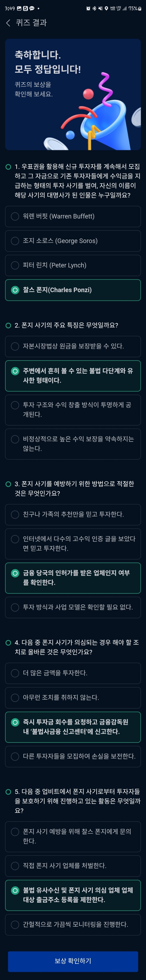
Task: Select '친구나 가족의 추천만을 믿고 투자한다' option
Action: tap(73, 514)
